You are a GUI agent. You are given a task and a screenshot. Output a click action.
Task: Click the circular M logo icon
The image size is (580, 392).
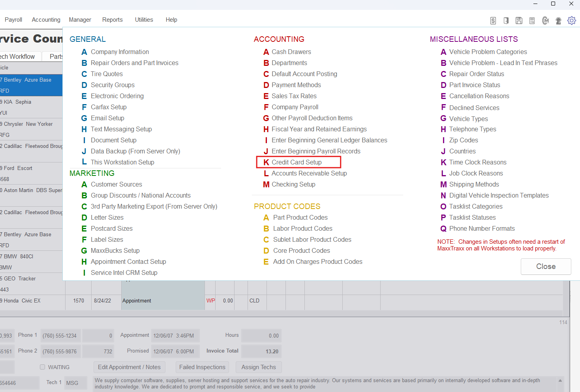pyautogui.click(x=545, y=21)
